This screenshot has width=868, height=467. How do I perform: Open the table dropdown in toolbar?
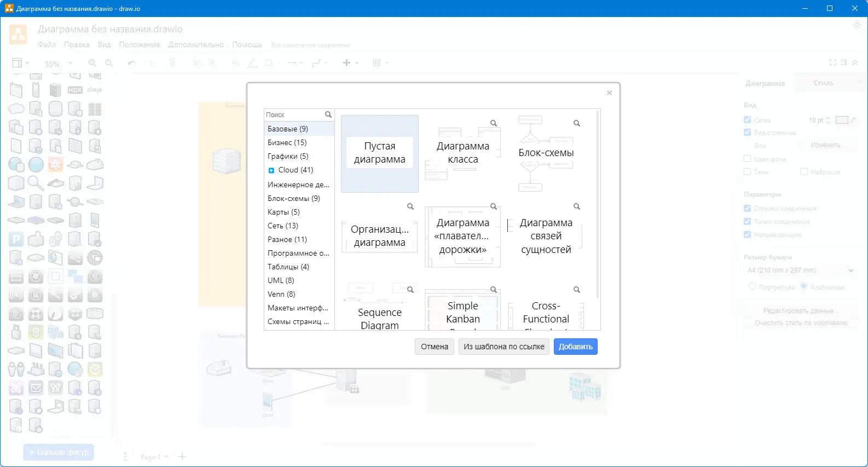[380, 63]
